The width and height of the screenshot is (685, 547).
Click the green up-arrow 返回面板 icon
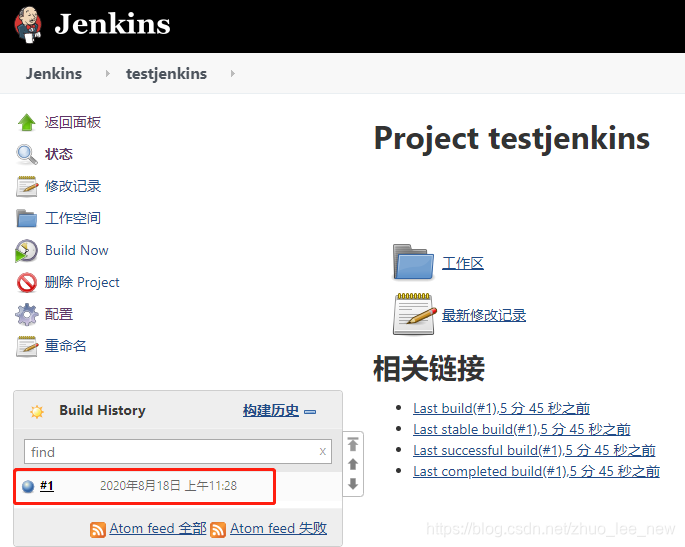(27, 122)
